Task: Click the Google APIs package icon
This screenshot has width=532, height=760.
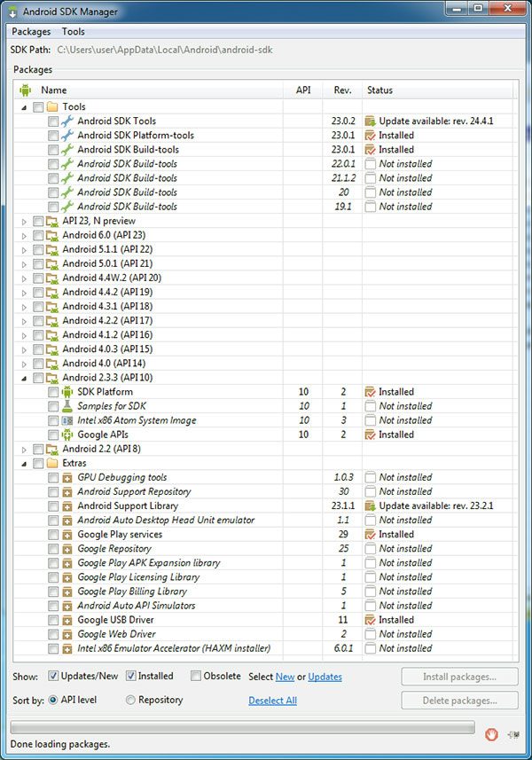Action: [x=67, y=435]
